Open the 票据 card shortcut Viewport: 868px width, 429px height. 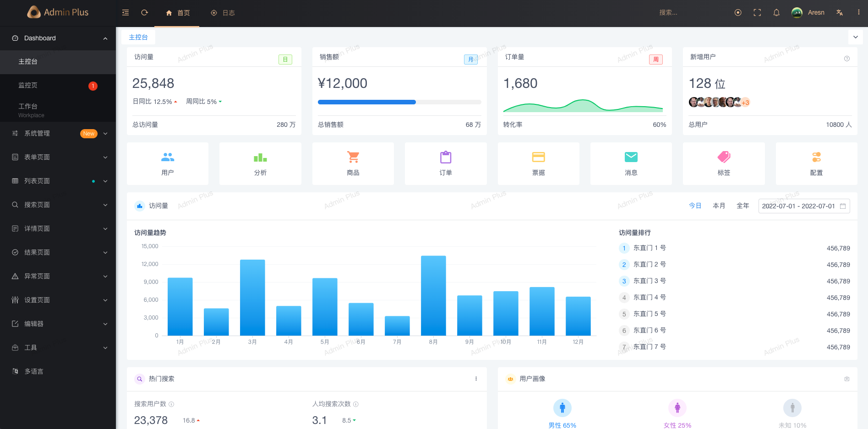pos(539,164)
